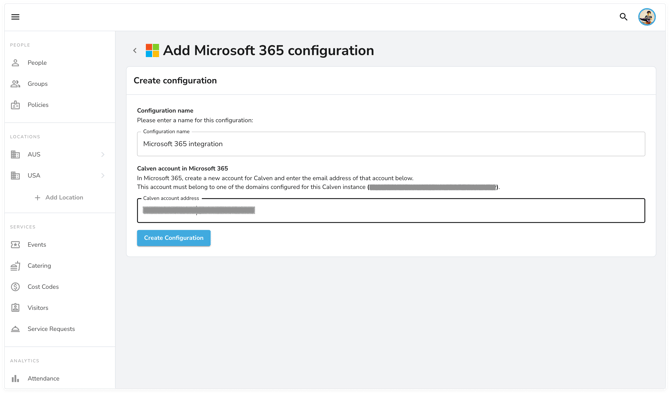Open Service Requests in the sidebar
The height and width of the screenshot is (394, 670).
51,329
